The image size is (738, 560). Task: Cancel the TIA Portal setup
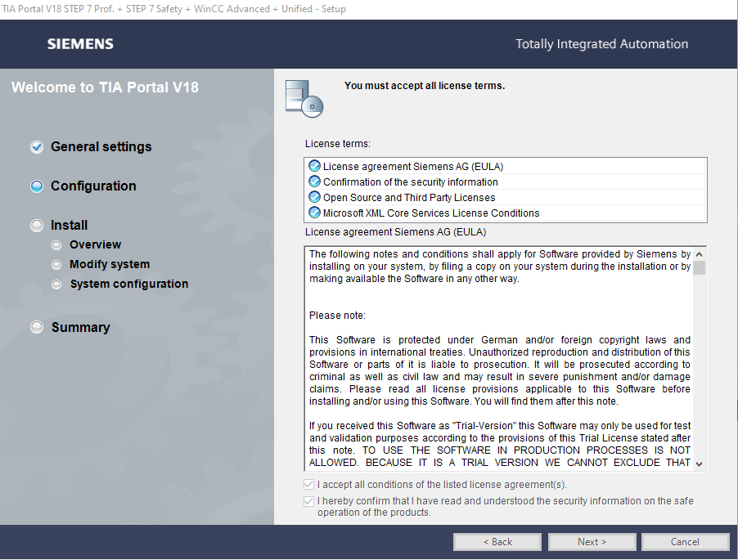pyautogui.click(x=685, y=542)
